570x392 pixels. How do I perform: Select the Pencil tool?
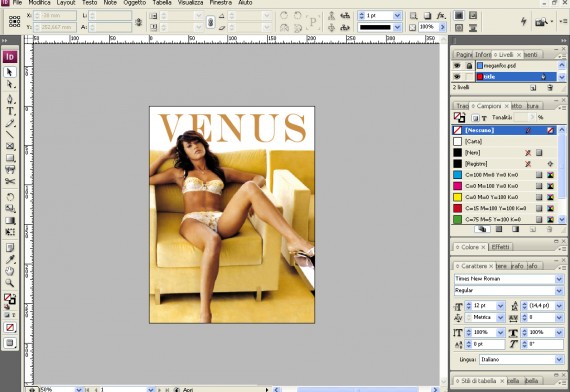(10, 123)
